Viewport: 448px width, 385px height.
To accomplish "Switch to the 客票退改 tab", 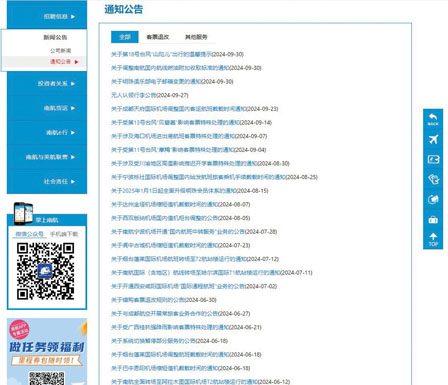I will [158, 37].
